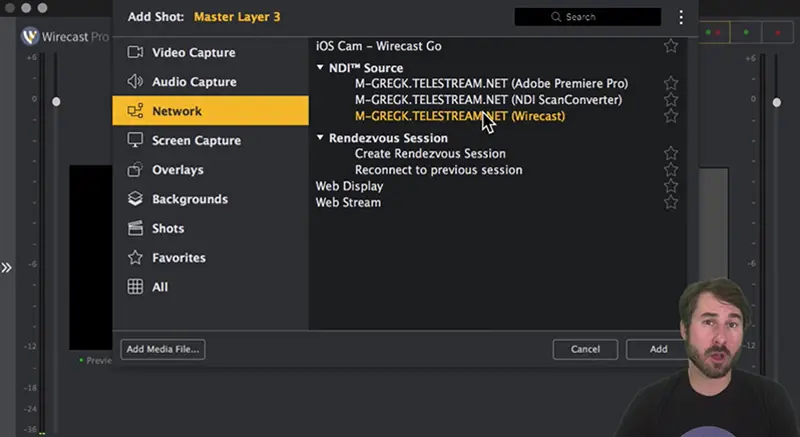Cancel the Add Shot dialog
This screenshot has width=800, height=437.
coord(585,349)
